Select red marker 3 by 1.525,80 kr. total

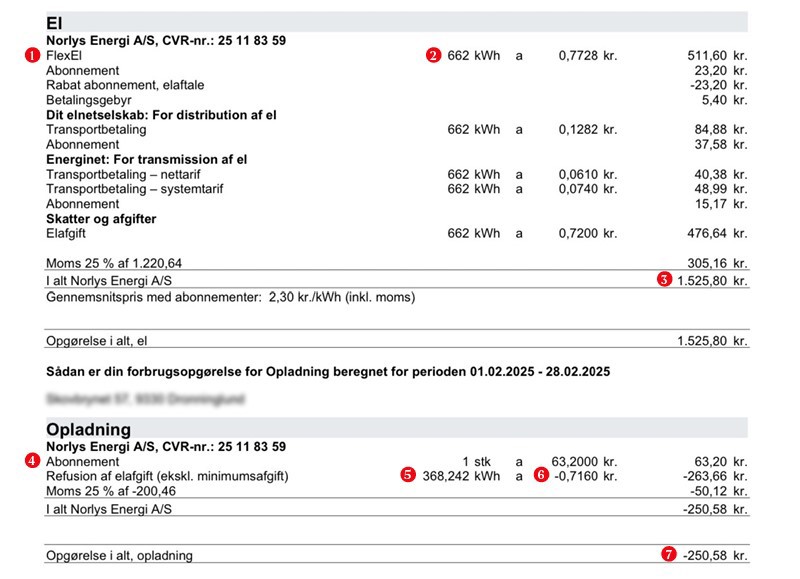(665, 279)
